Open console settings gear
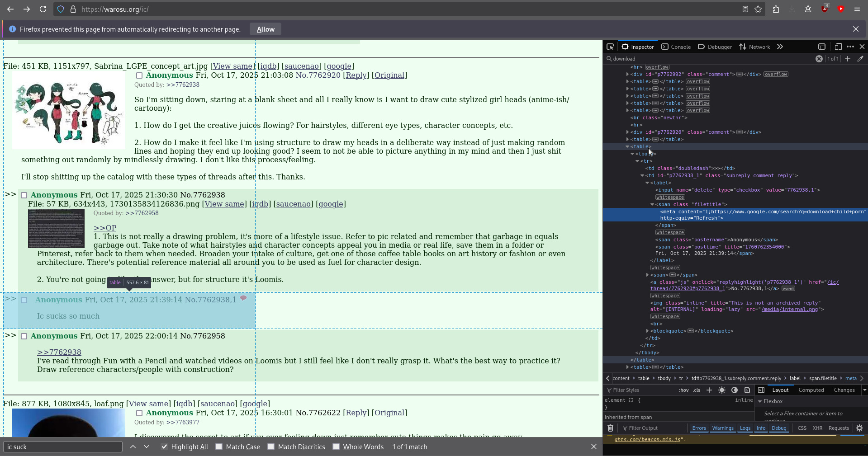Image resolution: width=868 pixels, height=456 pixels. 860,428
